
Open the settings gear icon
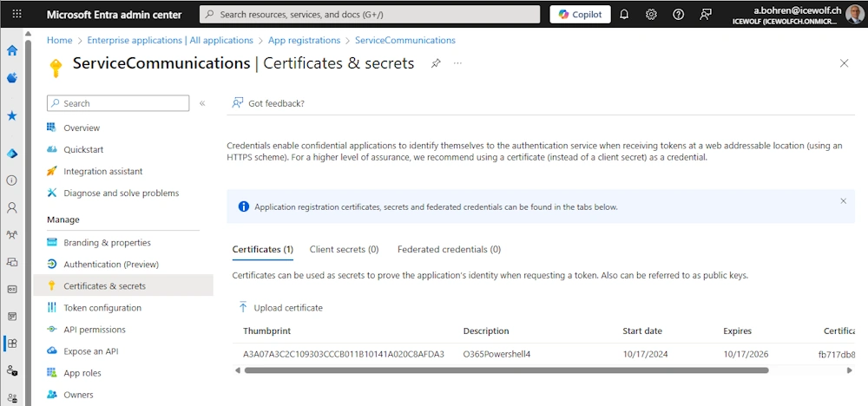[651, 15]
